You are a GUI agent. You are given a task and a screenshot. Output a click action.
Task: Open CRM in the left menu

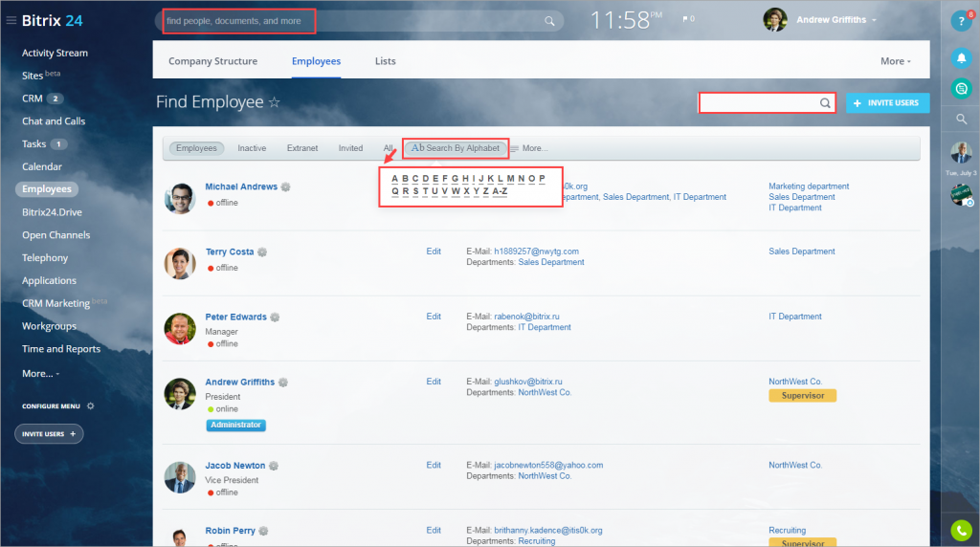point(33,98)
